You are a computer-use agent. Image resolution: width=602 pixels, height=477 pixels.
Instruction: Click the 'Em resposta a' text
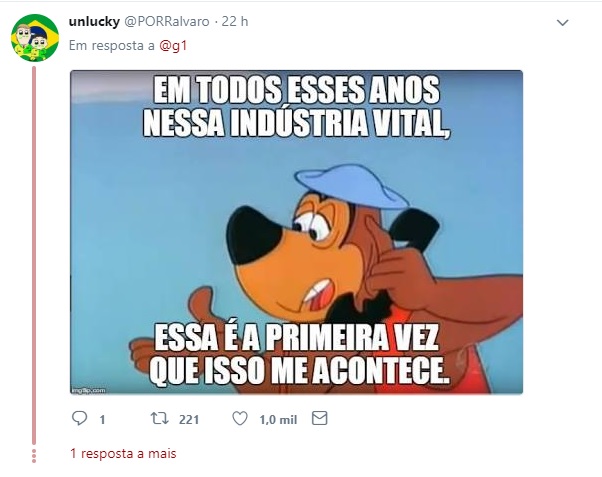[112, 46]
